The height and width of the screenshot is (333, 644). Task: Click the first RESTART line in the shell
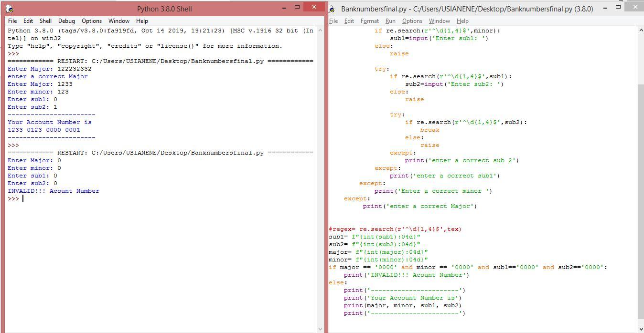coord(161,61)
